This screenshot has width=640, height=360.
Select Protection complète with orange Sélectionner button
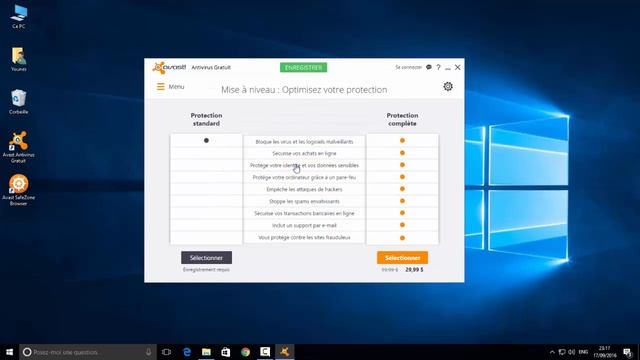pos(402,258)
